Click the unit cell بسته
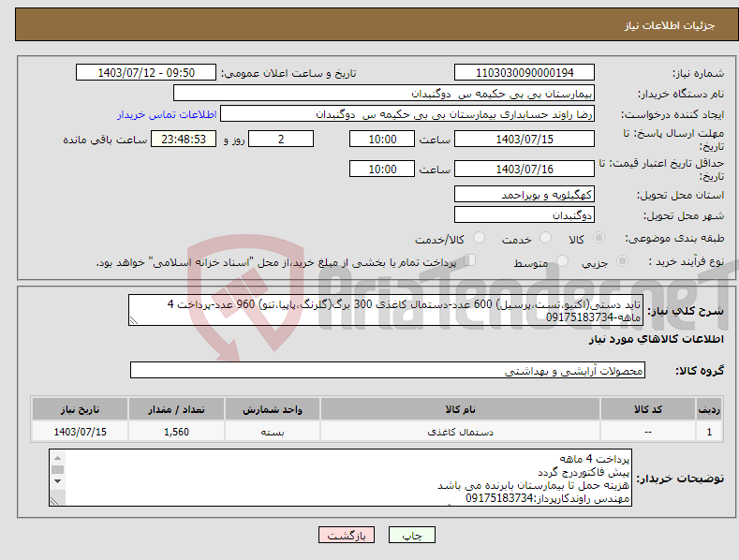This screenshot has height=560, width=739. point(273,432)
